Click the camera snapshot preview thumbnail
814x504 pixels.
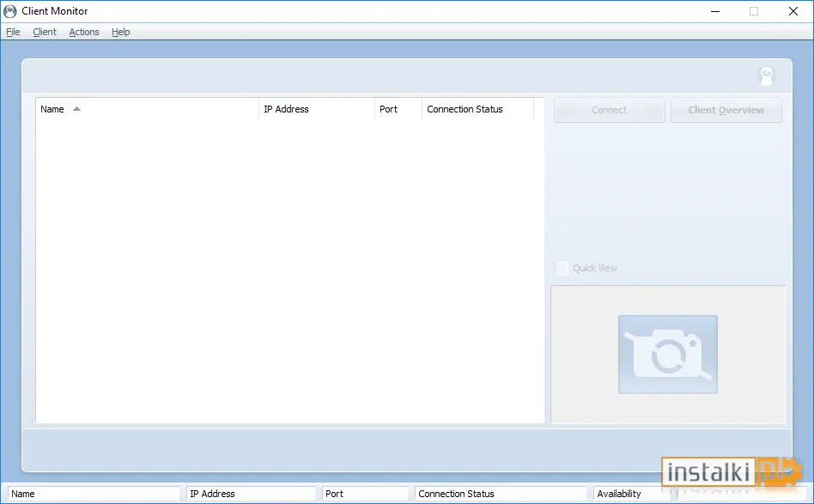coord(668,355)
